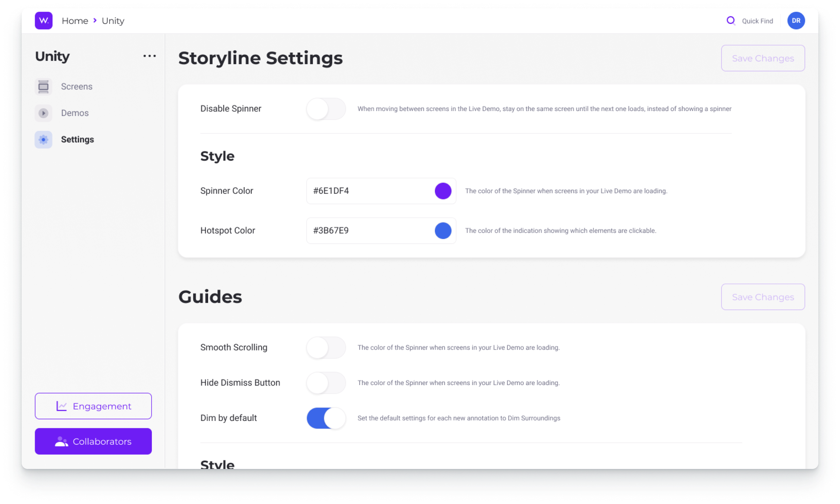Open the Collaborators button
840x504 pixels.
(x=93, y=441)
